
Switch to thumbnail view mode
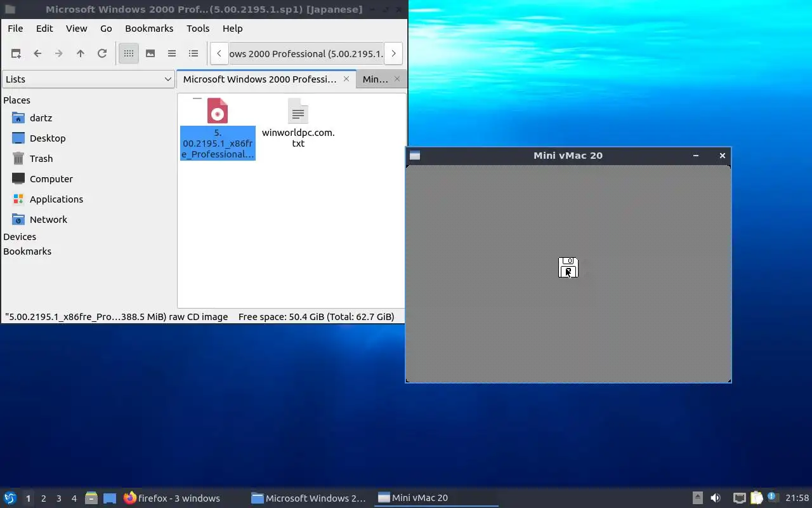point(150,53)
